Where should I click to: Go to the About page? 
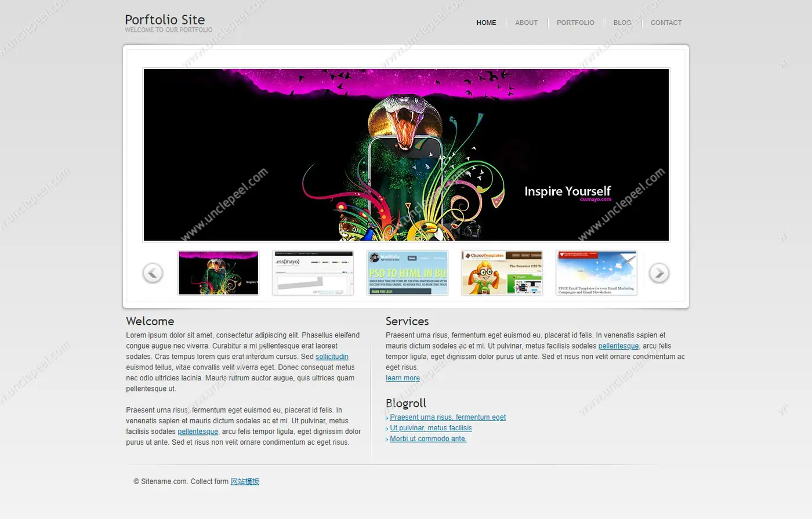(526, 23)
